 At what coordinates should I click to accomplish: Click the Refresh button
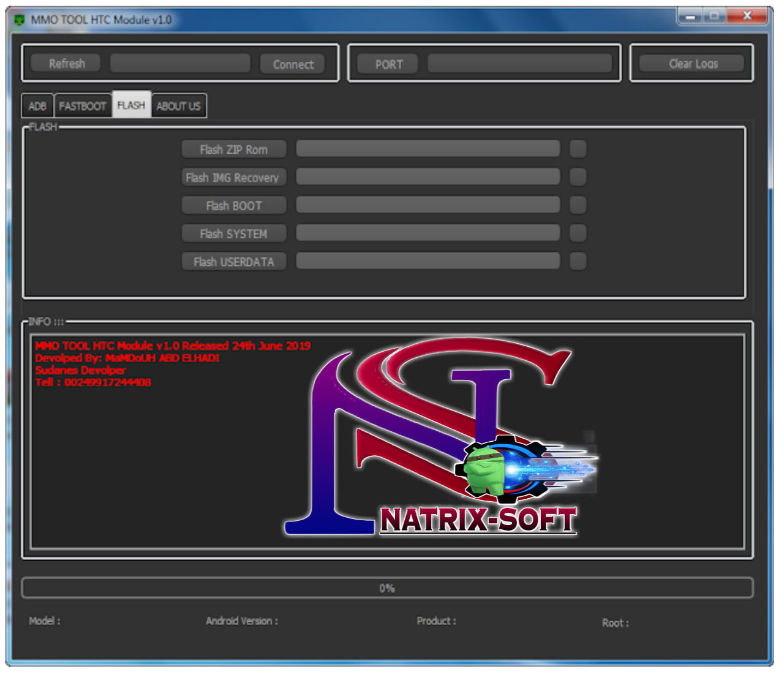[x=67, y=63]
